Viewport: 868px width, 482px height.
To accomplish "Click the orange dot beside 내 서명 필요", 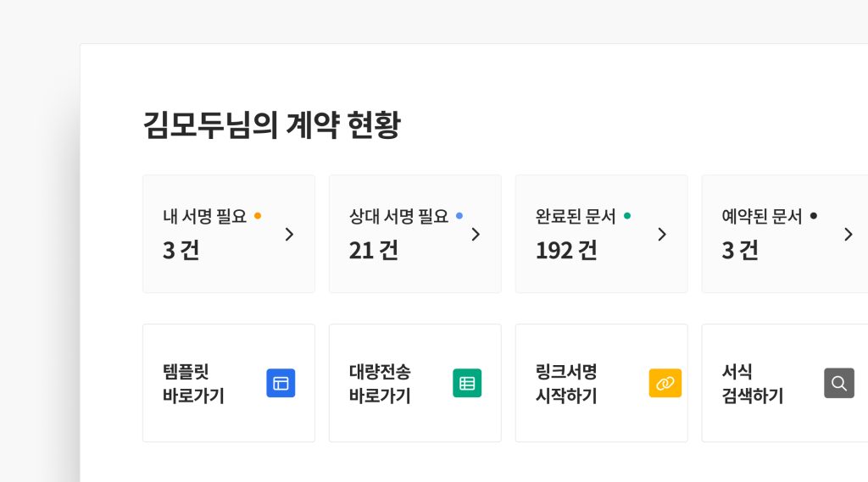I will [258, 215].
